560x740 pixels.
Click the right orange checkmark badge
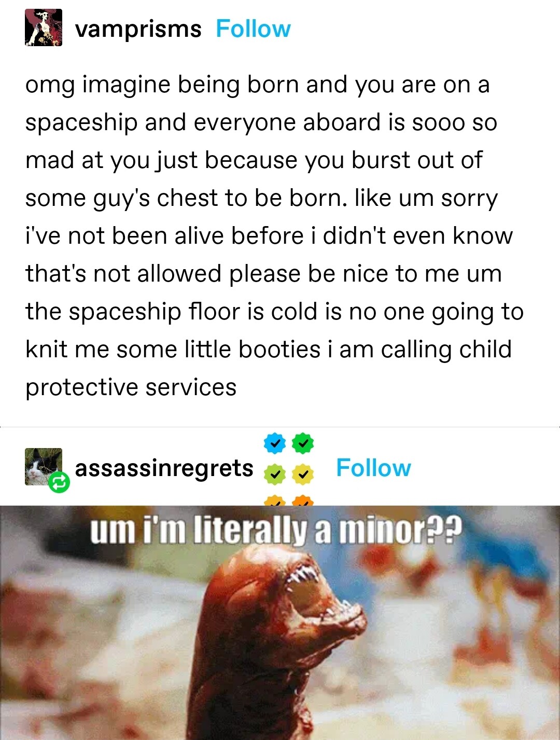(303, 500)
